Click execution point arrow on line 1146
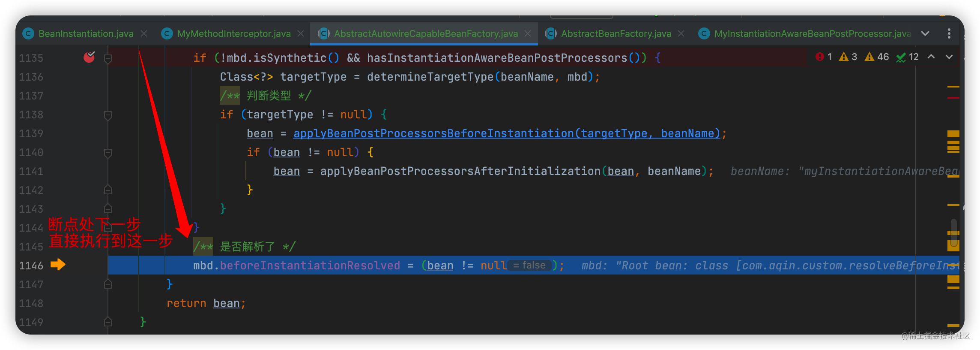Screen dimensions: 980x350 [x=58, y=265]
